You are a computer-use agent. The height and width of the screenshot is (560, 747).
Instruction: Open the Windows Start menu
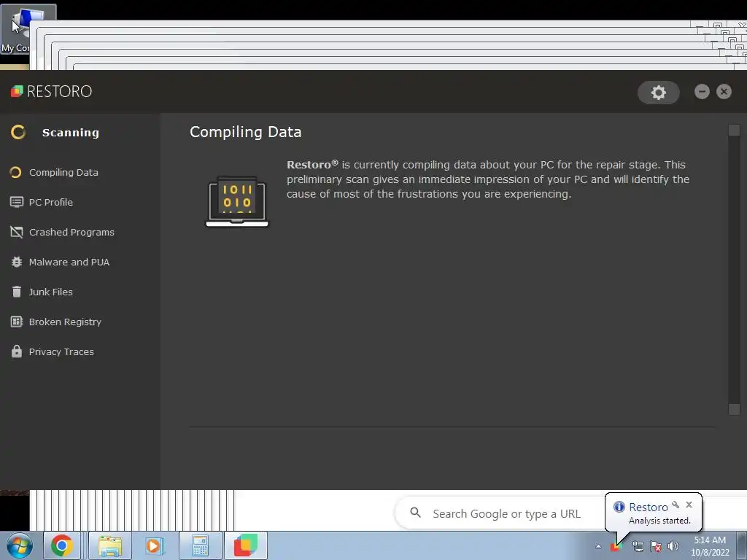click(19, 545)
